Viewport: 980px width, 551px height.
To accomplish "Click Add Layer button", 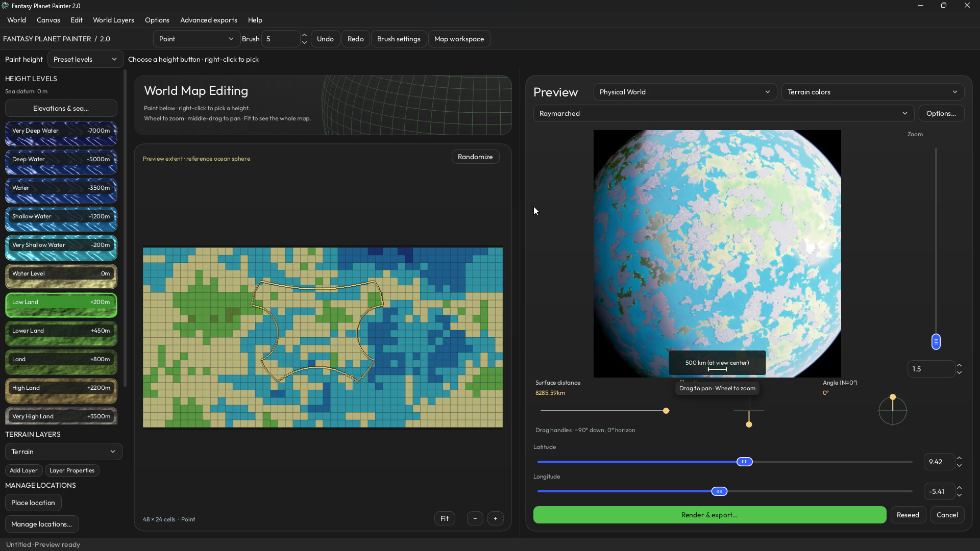I will [x=23, y=470].
